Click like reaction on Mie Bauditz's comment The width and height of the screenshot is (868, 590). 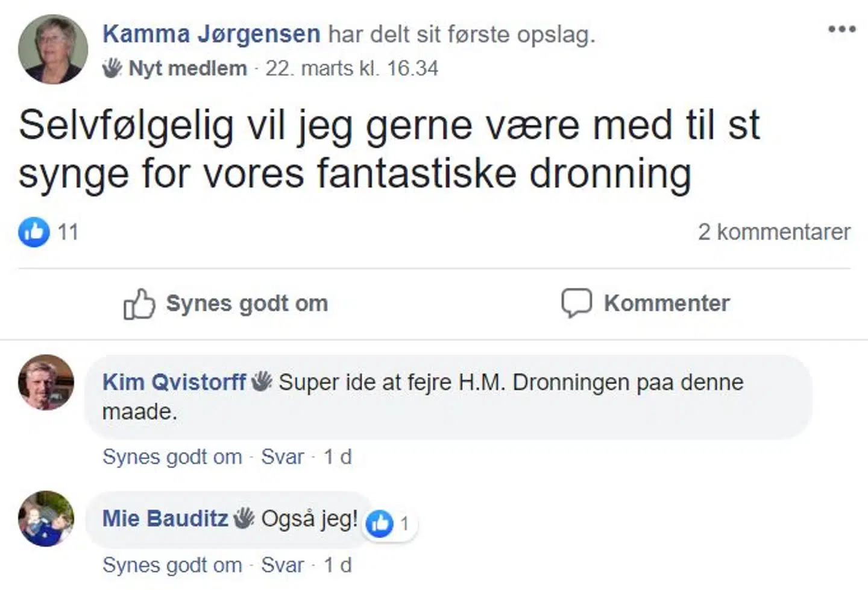pyautogui.click(x=380, y=524)
